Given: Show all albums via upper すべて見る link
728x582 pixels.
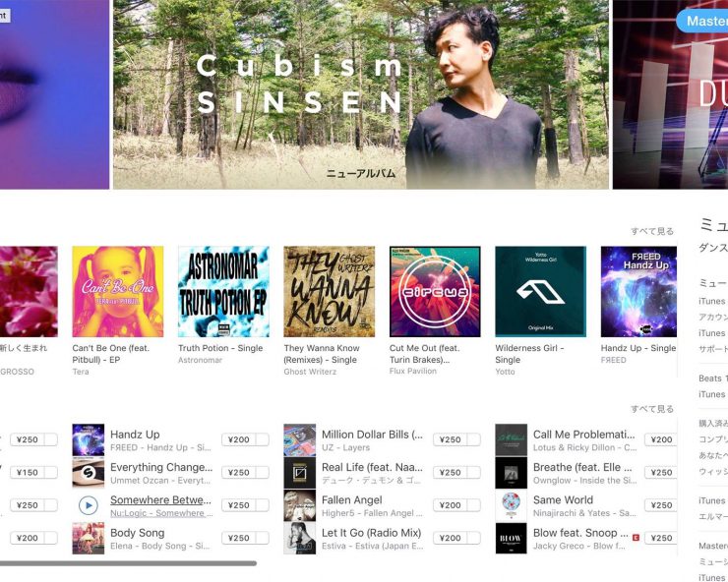Looking at the screenshot, I should click(652, 231).
